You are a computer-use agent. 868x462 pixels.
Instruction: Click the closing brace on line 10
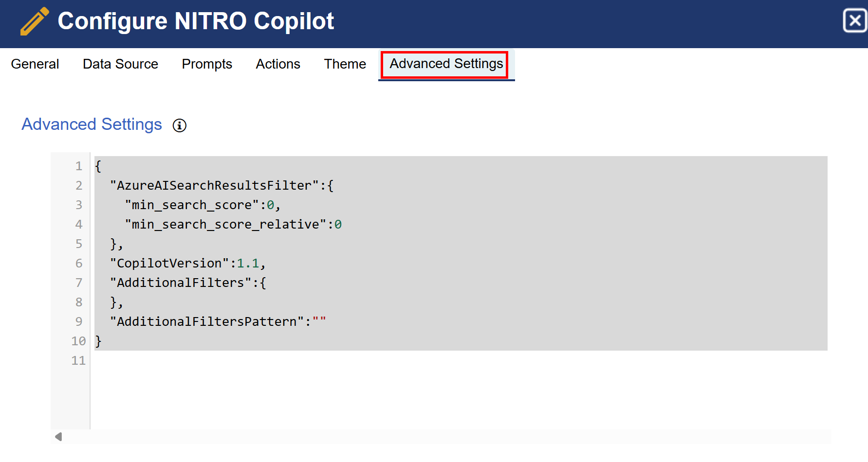98,341
